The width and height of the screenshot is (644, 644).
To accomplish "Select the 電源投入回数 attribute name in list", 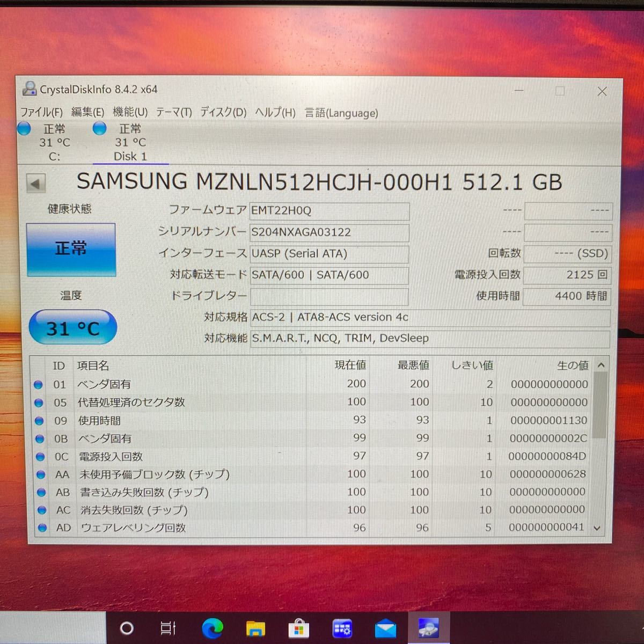I will pyautogui.click(x=111, y=457).
